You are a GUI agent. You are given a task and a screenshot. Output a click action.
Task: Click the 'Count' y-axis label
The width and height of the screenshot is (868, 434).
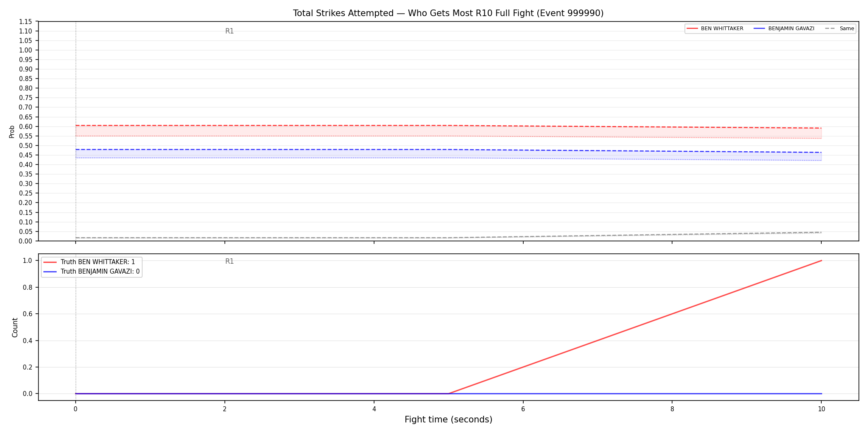[15, 327]
